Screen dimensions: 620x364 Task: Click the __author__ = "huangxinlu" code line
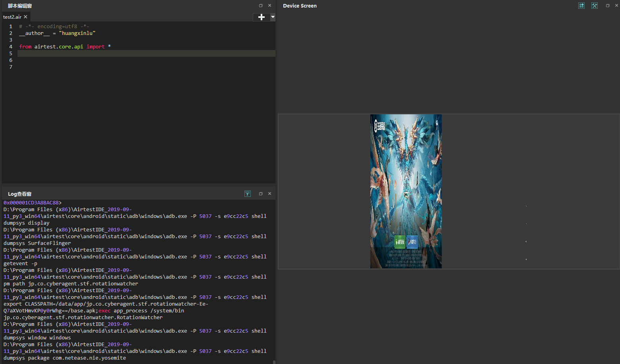[57, 33]
